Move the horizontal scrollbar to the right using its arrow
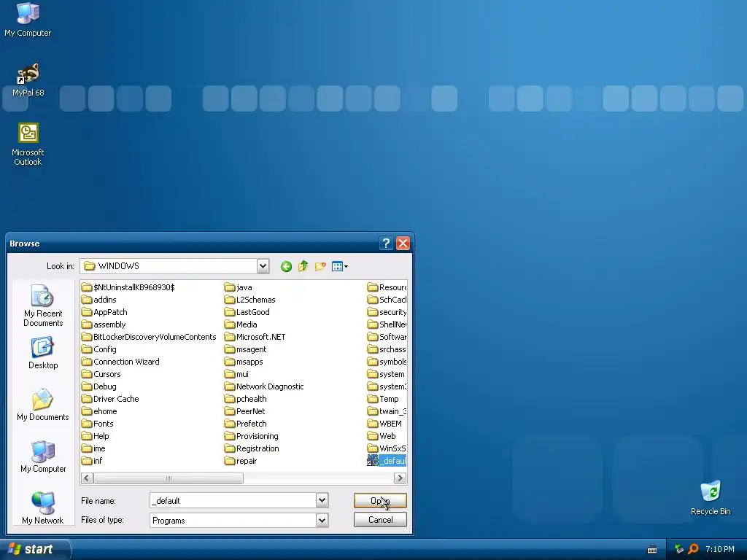The image size is (747, 560). (400, 478)
